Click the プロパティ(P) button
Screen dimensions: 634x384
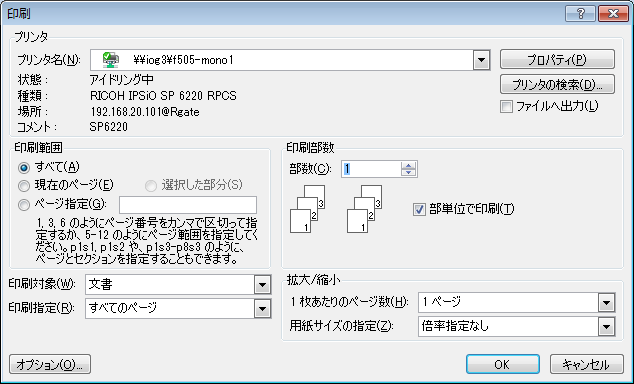click(557, 59)
